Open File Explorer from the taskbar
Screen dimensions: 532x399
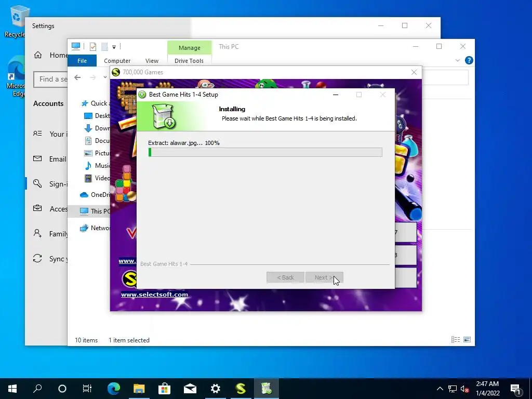click(139, 389)
